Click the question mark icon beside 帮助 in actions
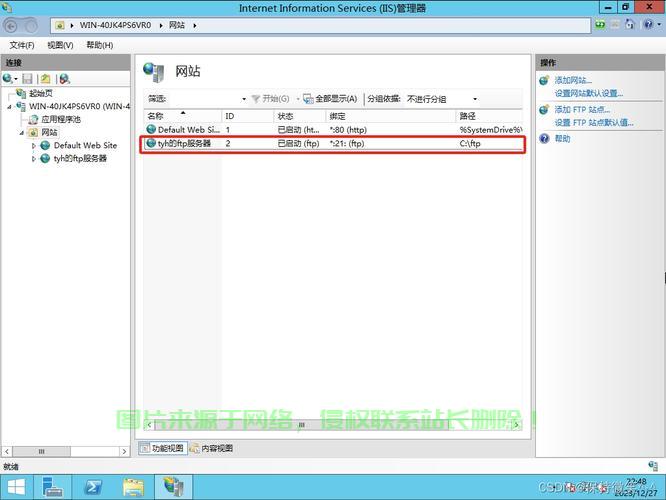 (544, 138)
